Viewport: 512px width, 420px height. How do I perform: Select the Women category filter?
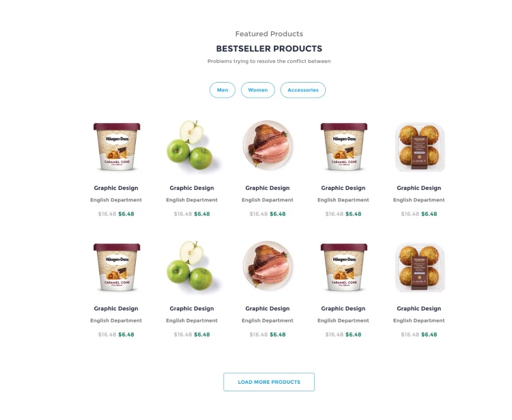tap(257, 90)
